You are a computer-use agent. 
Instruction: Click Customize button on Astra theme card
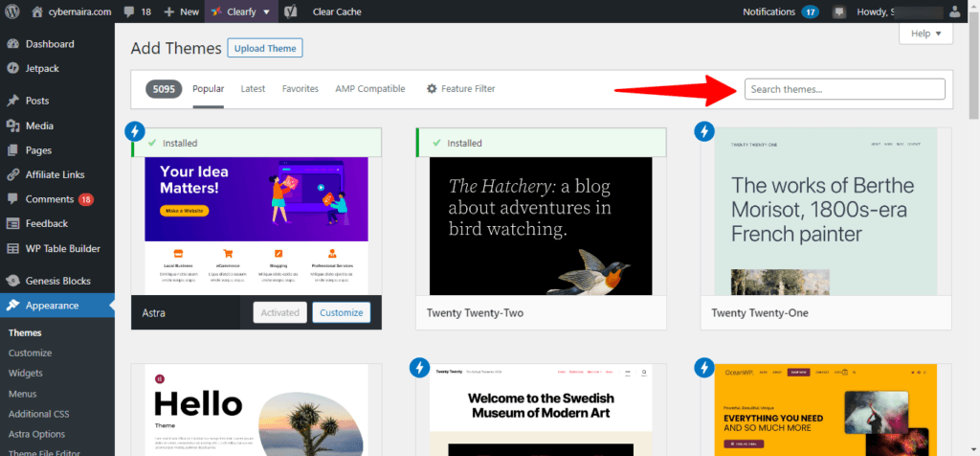[x=342, y=312]
